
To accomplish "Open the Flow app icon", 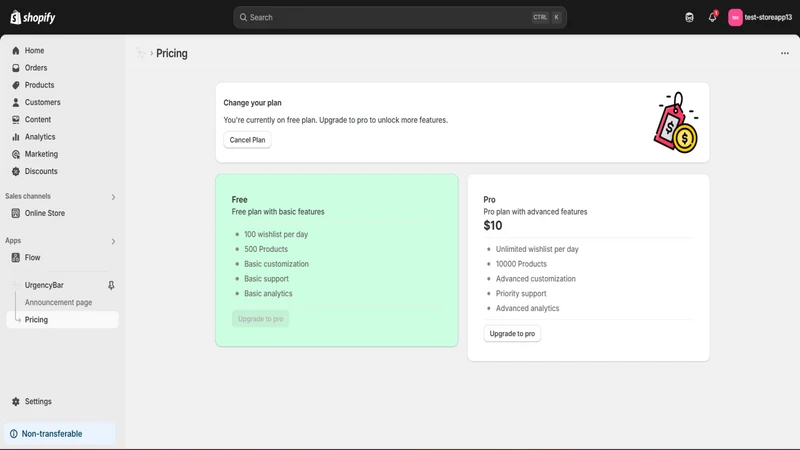I will pos(16,258).
